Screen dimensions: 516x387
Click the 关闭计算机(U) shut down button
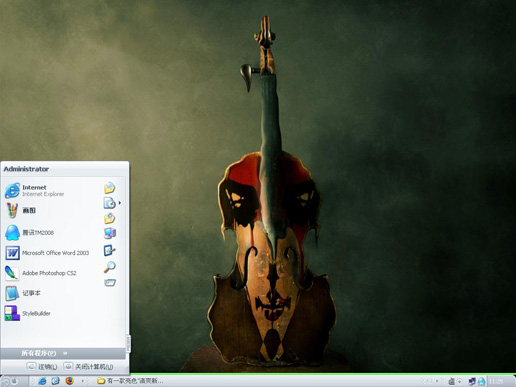(x=88, y=367)
